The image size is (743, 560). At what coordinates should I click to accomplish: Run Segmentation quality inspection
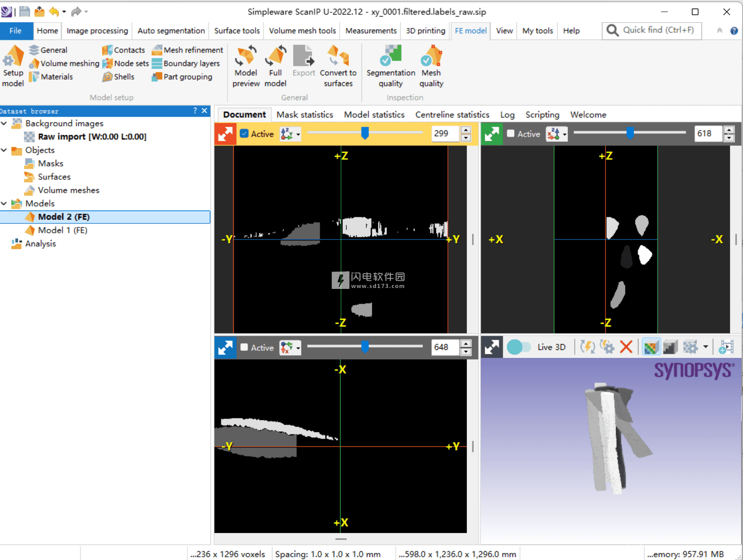(x=391, y=66)
